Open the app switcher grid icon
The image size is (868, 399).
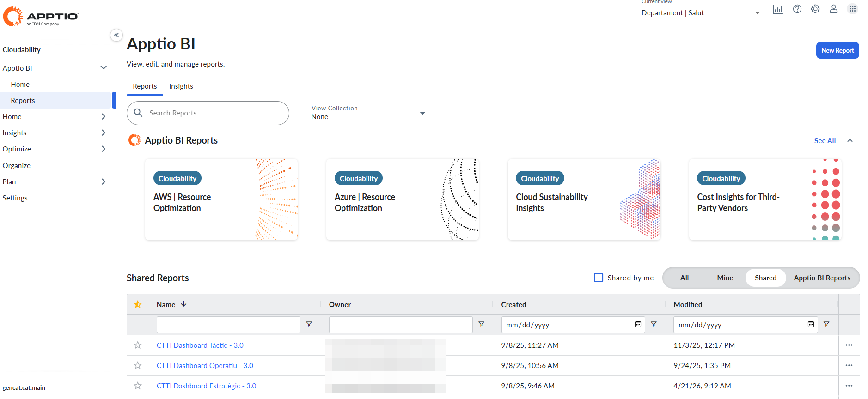pos(853,9)
